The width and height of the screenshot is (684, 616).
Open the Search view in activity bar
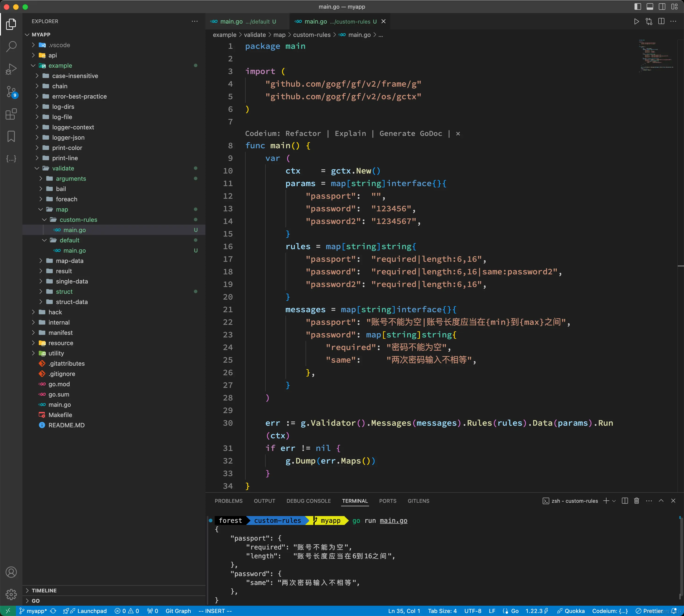(11, 46)
